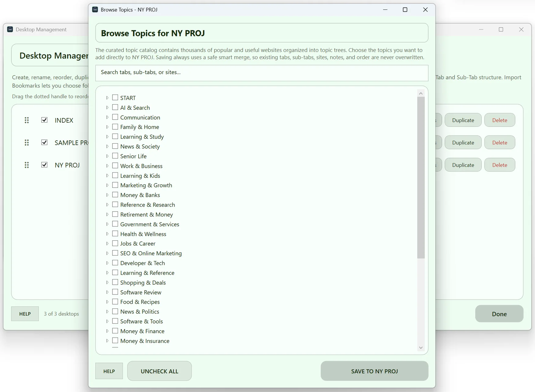Expand Family & Home topic

(x=107, y=127)
